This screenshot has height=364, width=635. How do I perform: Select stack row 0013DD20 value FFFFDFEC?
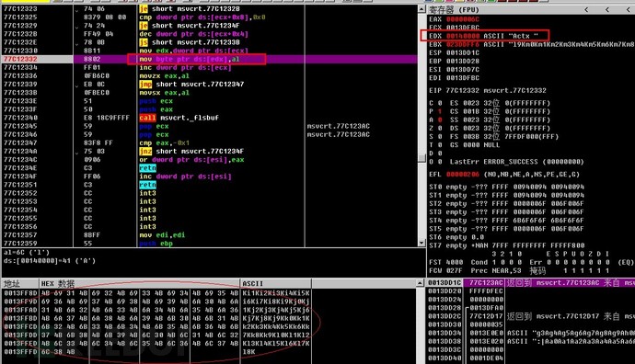pos(486,291)
